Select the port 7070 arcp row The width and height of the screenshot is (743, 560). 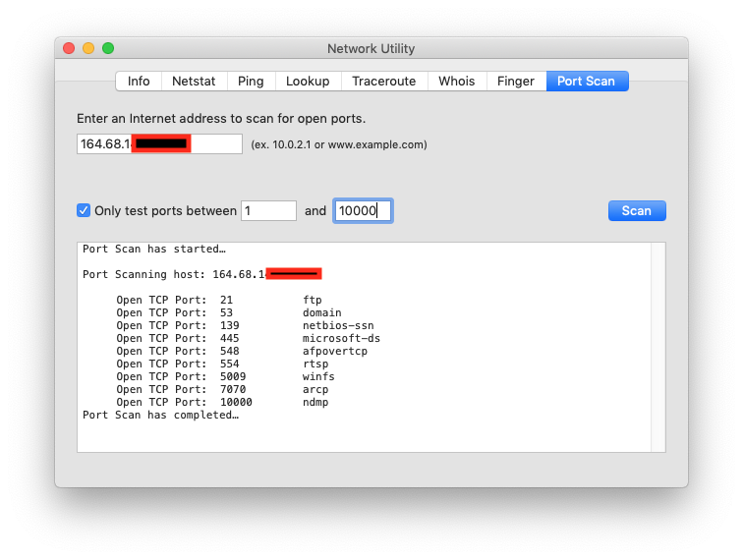coord(222,389)
